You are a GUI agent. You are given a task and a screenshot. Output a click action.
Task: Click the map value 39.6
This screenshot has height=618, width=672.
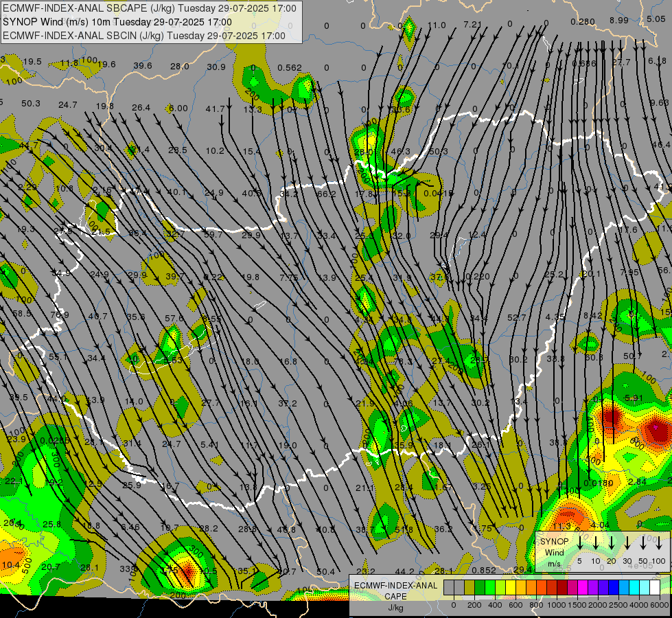click(x=142, y=66)
